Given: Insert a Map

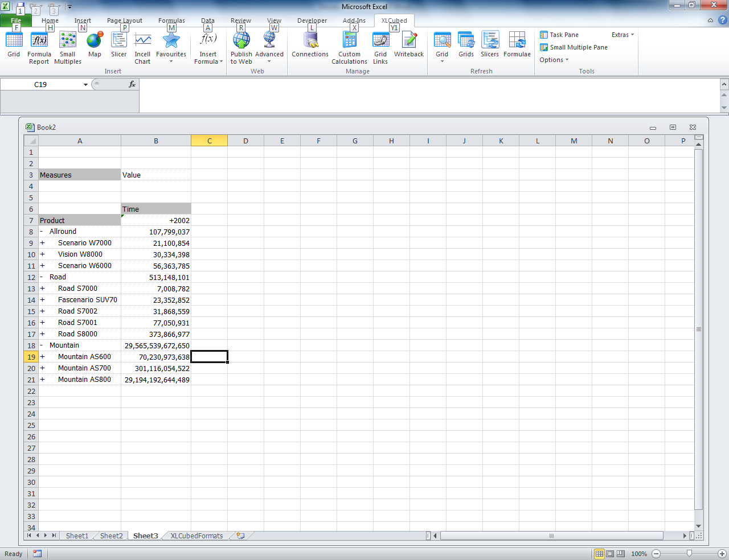Looking at the screenshot, I should pyautogui.click(x=95, y=45).
